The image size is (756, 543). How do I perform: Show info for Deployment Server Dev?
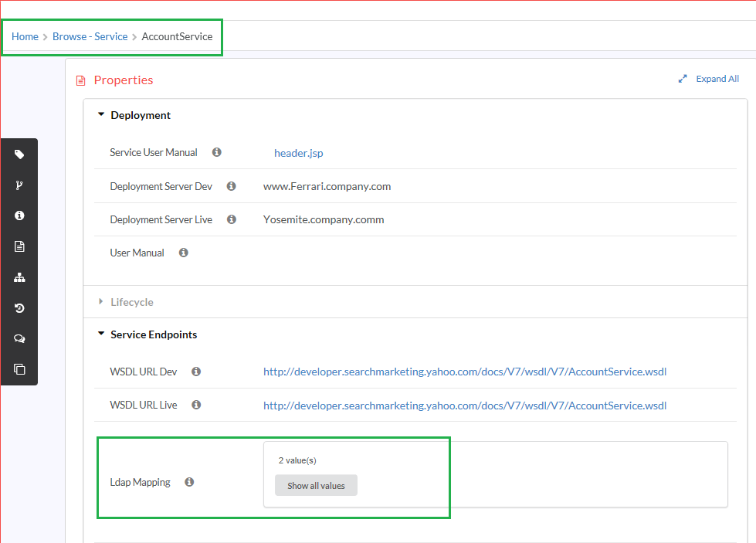[x=232, y=186]
